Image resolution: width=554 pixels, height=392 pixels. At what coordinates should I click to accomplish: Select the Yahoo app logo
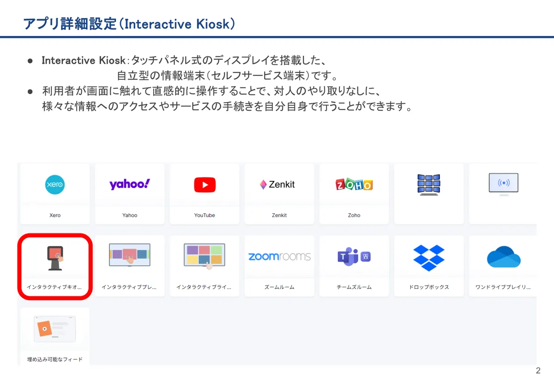coord(130,184)
